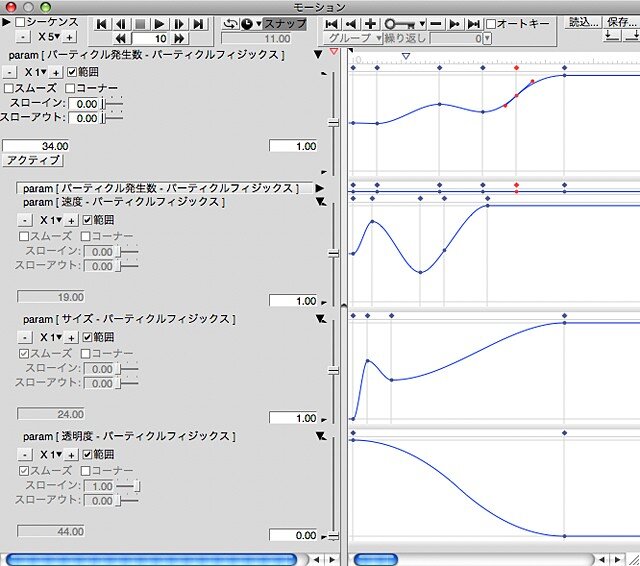Screen dimensions: 640x566
Task: Select the last keyframe diamond in 透明度 track
Action: pos(564,433)
